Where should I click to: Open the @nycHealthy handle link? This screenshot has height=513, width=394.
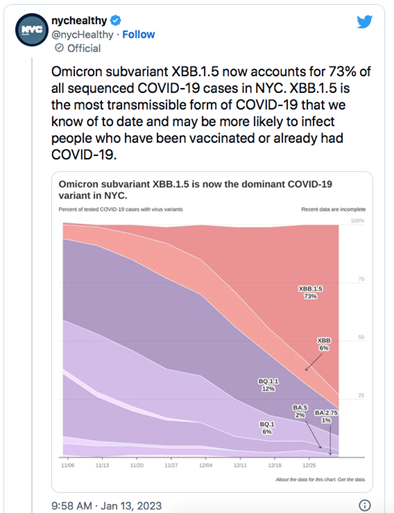point(82,34)
